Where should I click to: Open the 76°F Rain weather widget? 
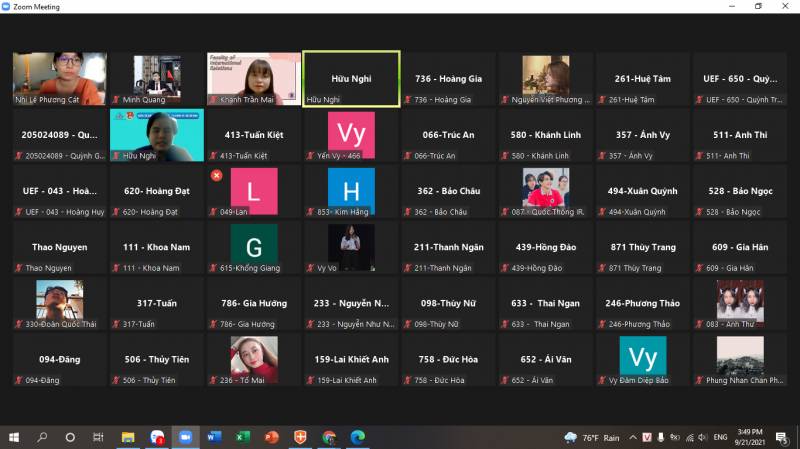593,437
